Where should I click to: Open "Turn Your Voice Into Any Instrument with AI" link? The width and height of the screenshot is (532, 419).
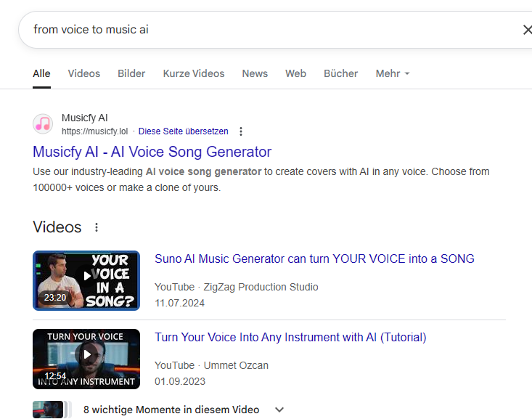(290, 337)
